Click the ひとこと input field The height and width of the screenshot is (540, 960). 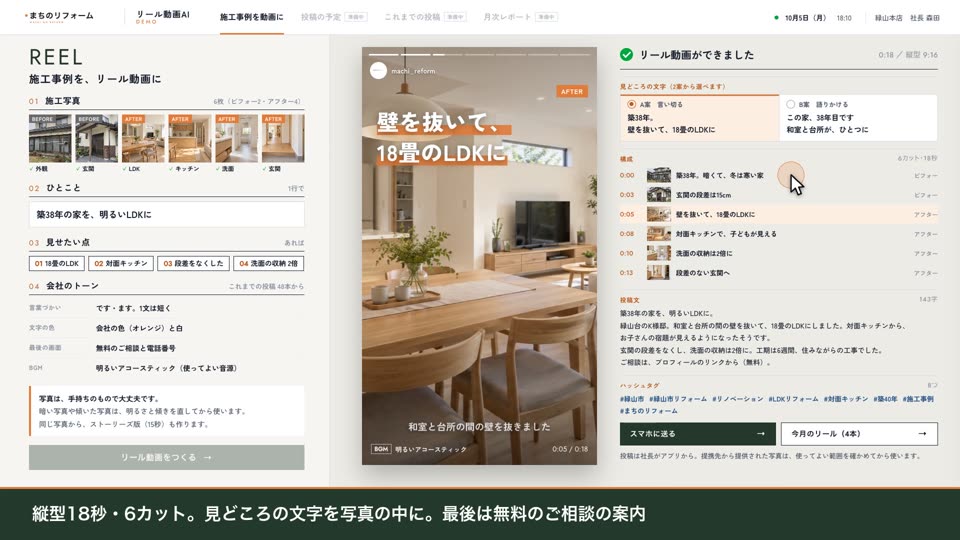tap(167, 215)
